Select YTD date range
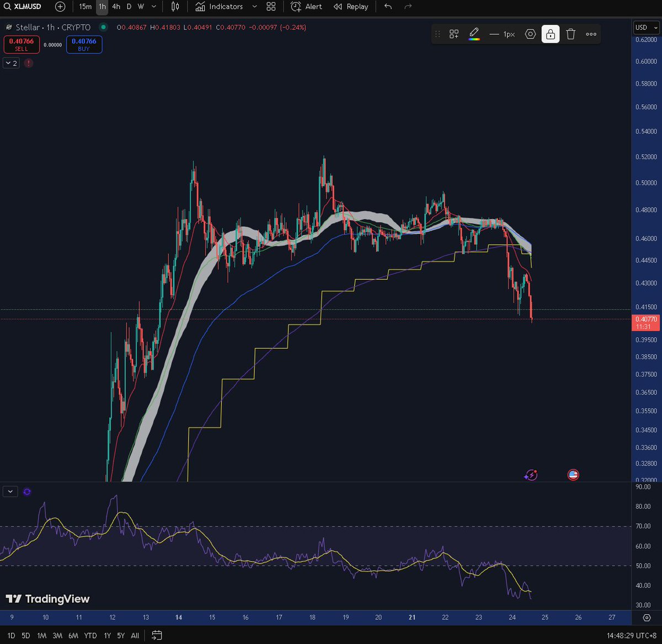Screen dimensions: 662x644 (x=90, y=635)
